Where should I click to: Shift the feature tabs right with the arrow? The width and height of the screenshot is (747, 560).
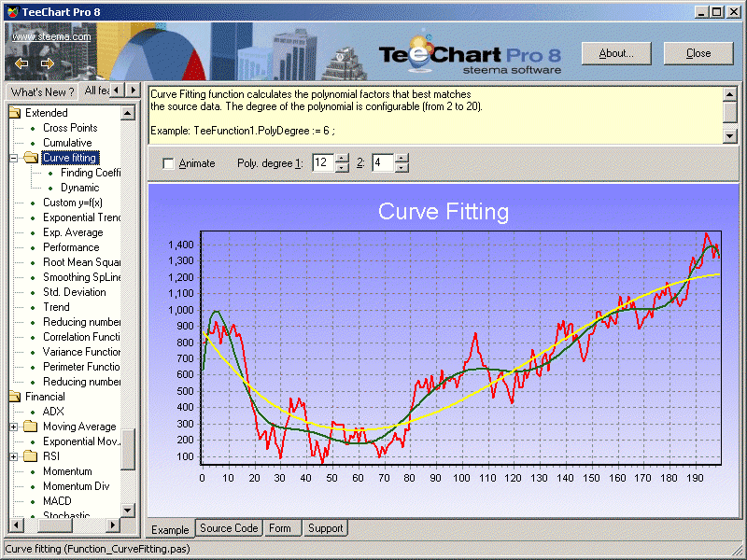coord(133,90)
